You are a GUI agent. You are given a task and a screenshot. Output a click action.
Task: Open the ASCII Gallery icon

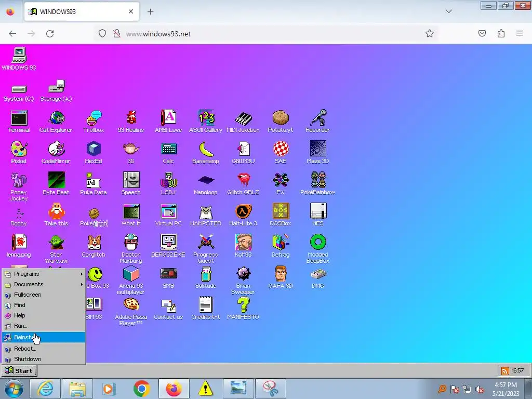pos(206,121)
